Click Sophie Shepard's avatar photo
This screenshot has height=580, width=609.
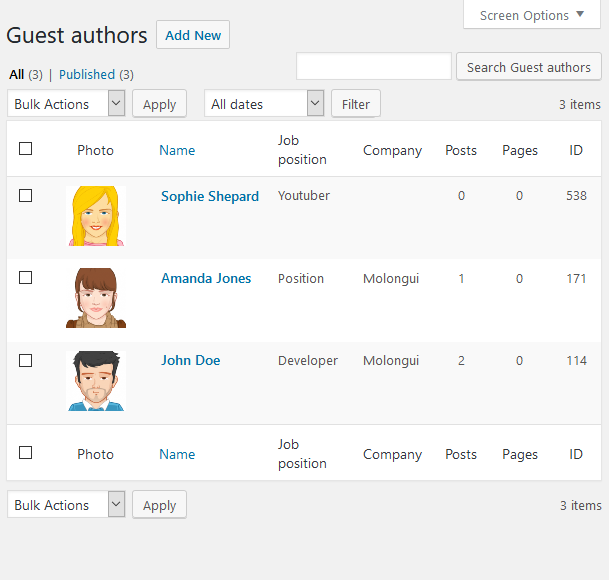coord(96,216)
